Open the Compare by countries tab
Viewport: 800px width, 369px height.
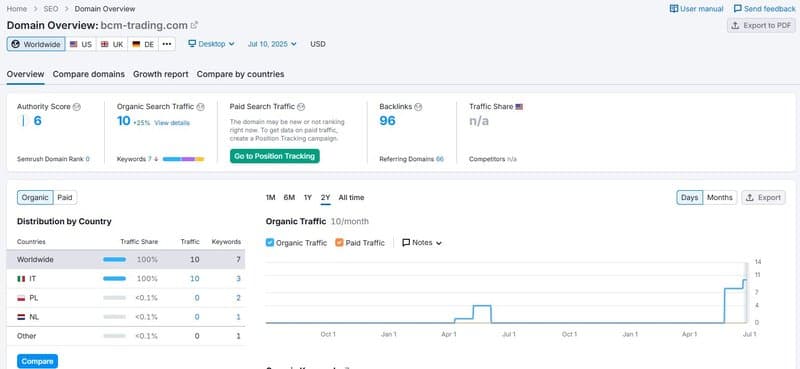[240, 74]
